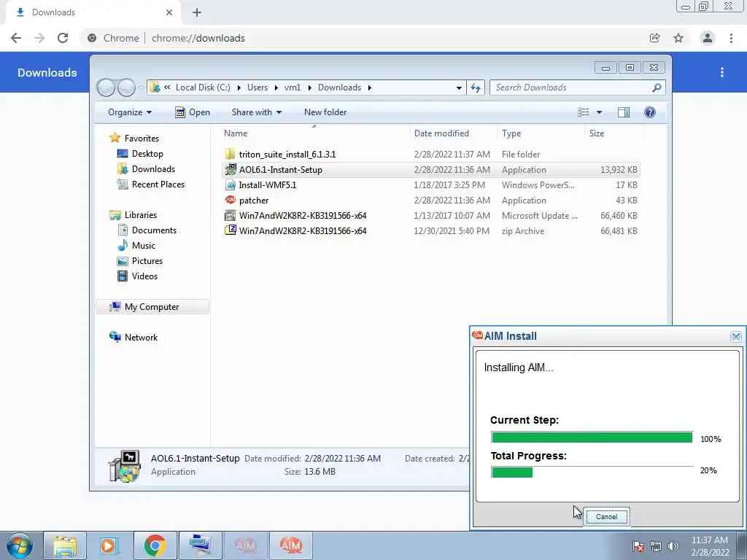
Task: Click the Favorites star icon
Action: (x=115, y=138)
